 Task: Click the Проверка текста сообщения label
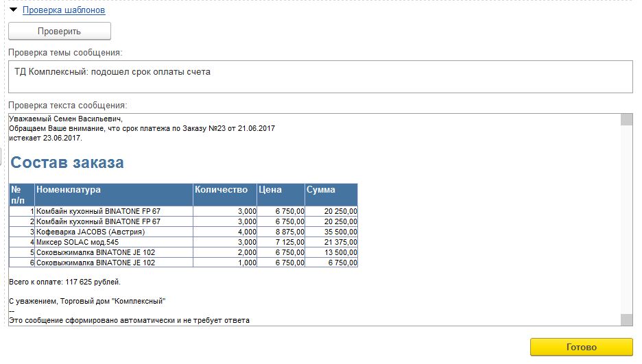click(x=67, y=106)
